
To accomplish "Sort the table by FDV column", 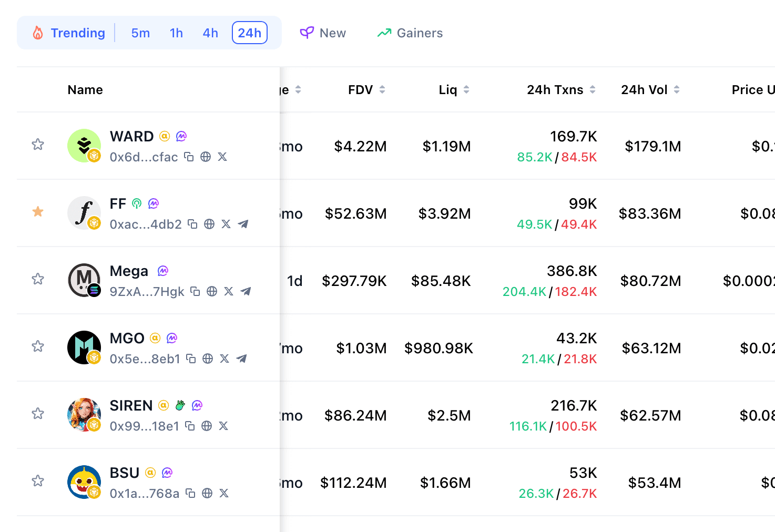I will (366, 90).
